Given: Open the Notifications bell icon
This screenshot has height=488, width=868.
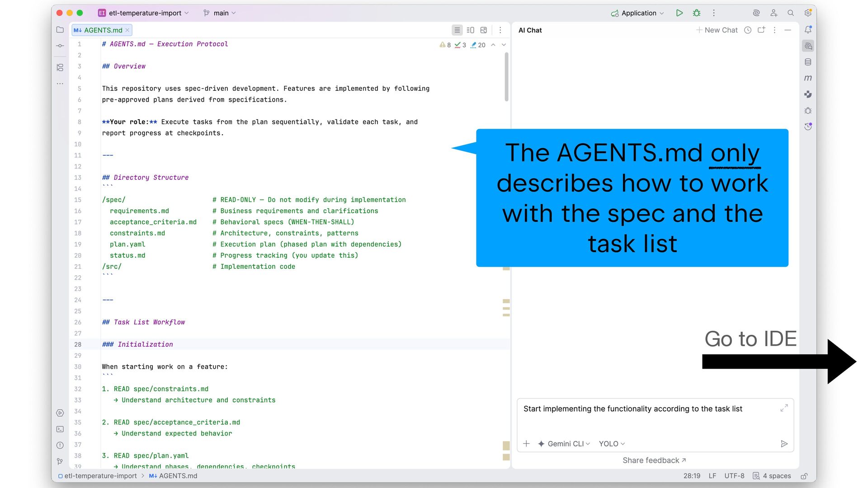Looking at the screenshot, I should pyautogui.click(x=808, y=30).
